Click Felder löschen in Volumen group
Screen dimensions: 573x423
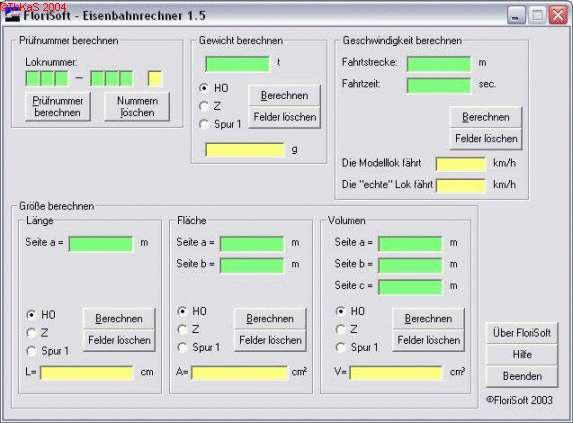(428, 340)
